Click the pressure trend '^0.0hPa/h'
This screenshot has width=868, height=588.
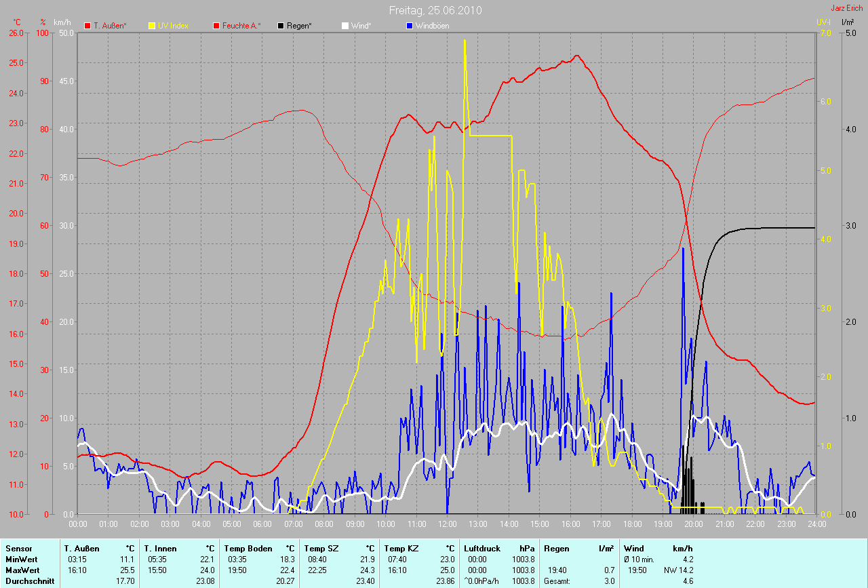(x=483, y=581)
